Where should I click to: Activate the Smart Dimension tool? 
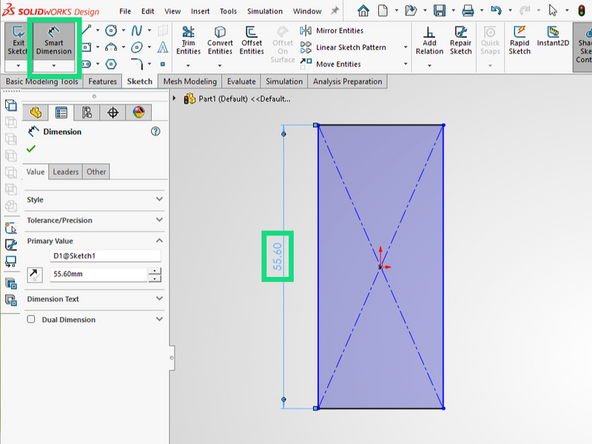[54, 41]
